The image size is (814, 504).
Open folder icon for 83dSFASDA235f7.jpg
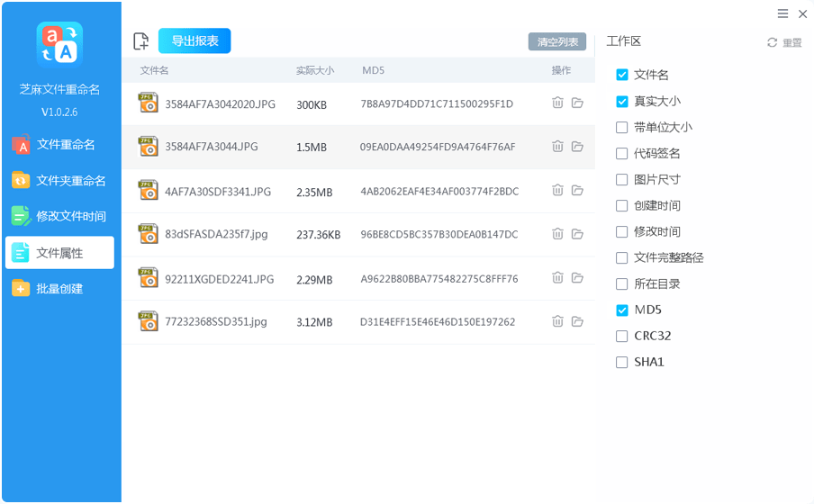577,234
